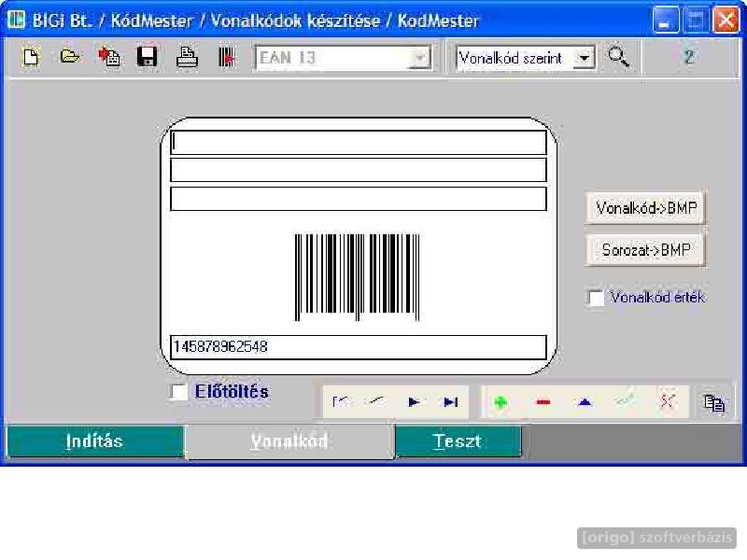Search with the magnifying glass icon

pyautogui.click(x=618, y=57)
